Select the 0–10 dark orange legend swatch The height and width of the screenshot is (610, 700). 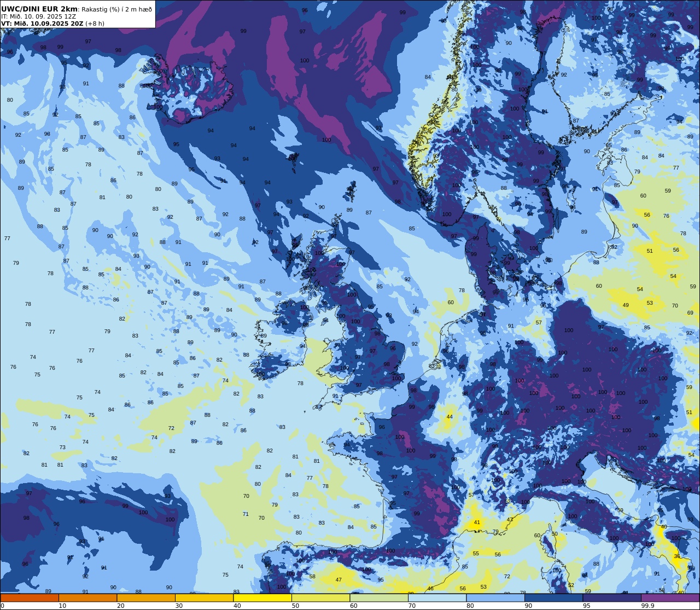tap(30, 597)
